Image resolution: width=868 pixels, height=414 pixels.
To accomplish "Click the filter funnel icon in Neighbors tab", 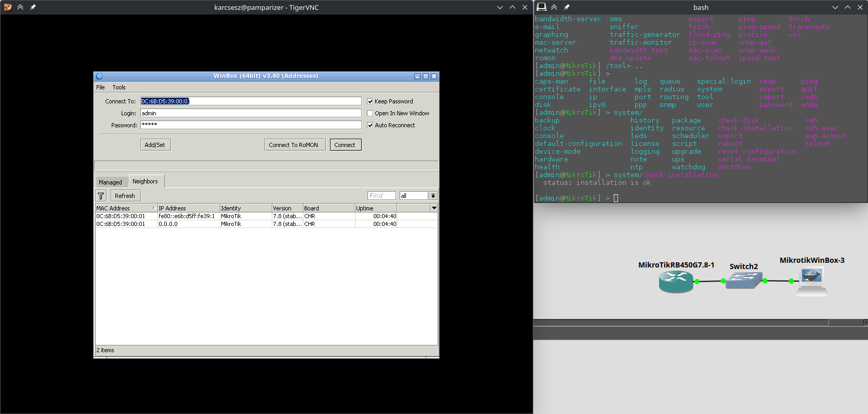I will (101, 196).
